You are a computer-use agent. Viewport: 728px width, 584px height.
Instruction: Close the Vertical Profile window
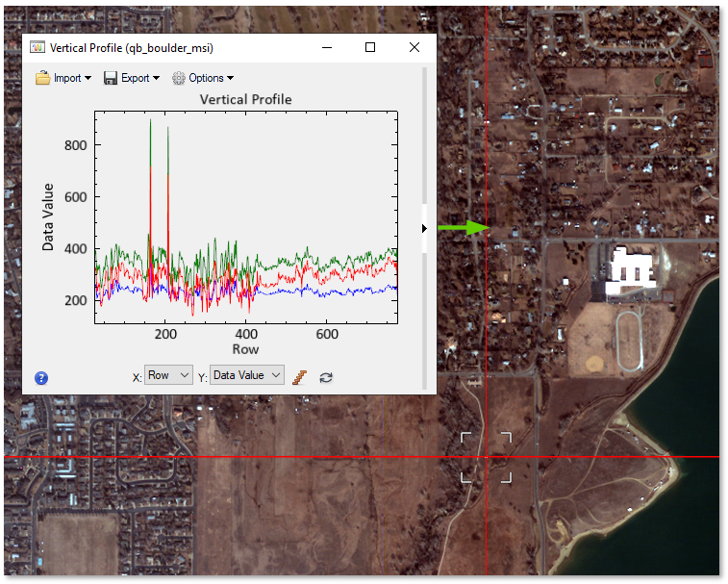pos(414,47)
